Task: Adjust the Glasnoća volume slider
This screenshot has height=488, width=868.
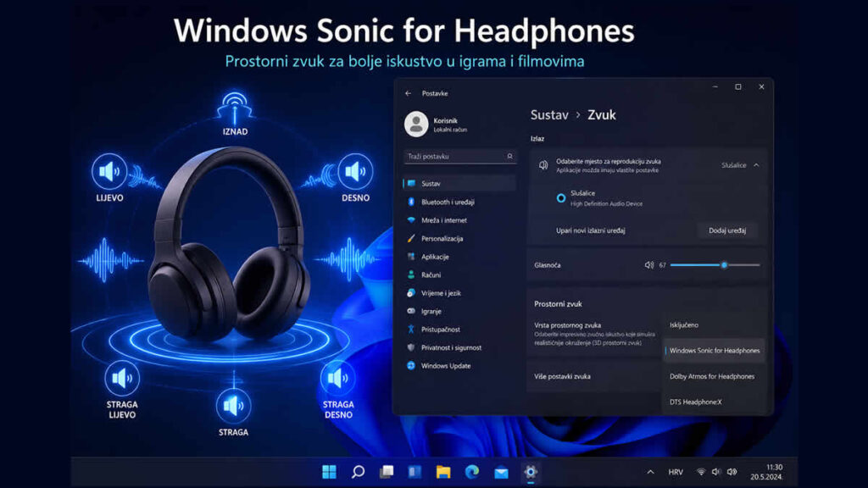Action: (x=715, y=265)
